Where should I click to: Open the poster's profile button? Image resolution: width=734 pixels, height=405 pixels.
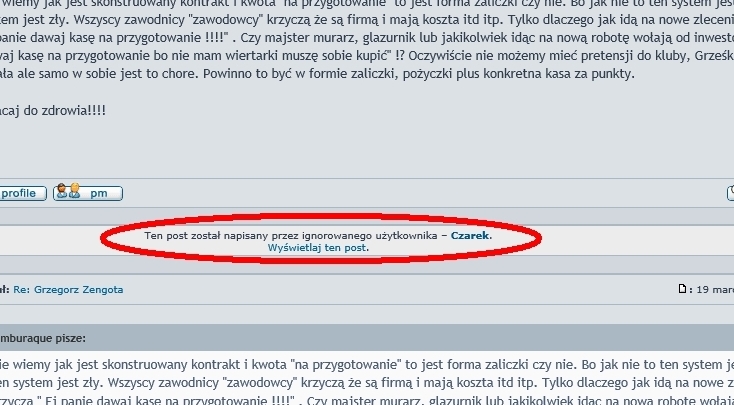pyautogui.click(x=22, y=193)
